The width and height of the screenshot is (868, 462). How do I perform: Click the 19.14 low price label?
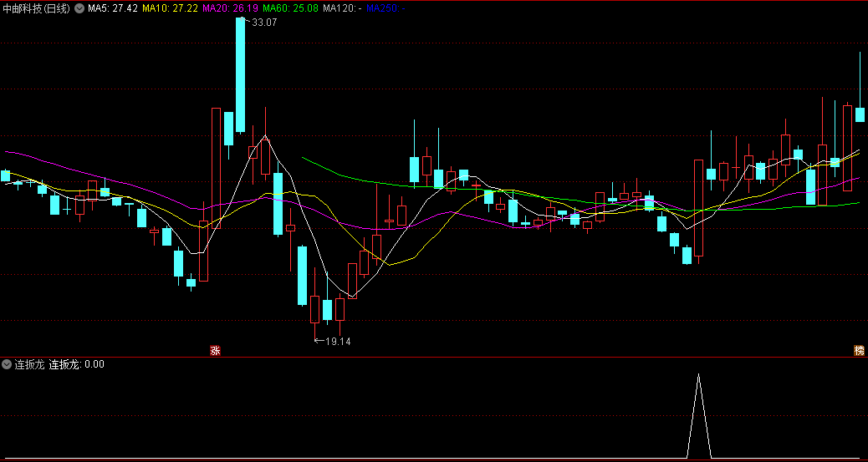click(338, 342)
